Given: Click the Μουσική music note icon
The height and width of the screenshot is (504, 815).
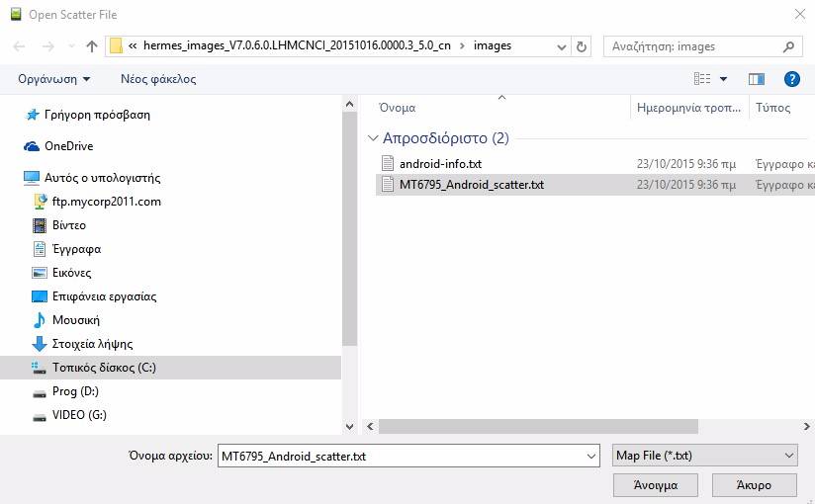Looking at the screenshot, I should point(40,320).
